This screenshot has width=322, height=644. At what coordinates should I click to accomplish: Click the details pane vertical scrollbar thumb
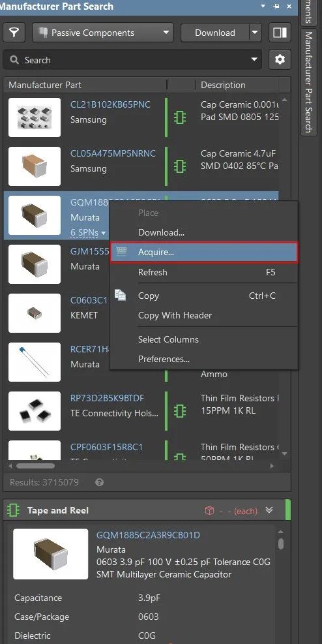click(281, 544)
